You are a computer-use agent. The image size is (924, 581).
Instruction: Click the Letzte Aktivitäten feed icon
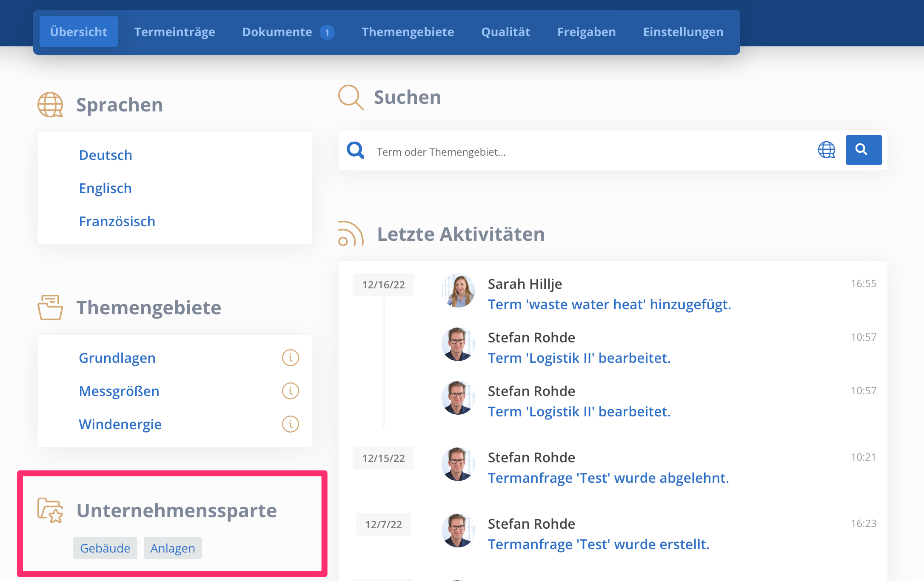point(351,234)
